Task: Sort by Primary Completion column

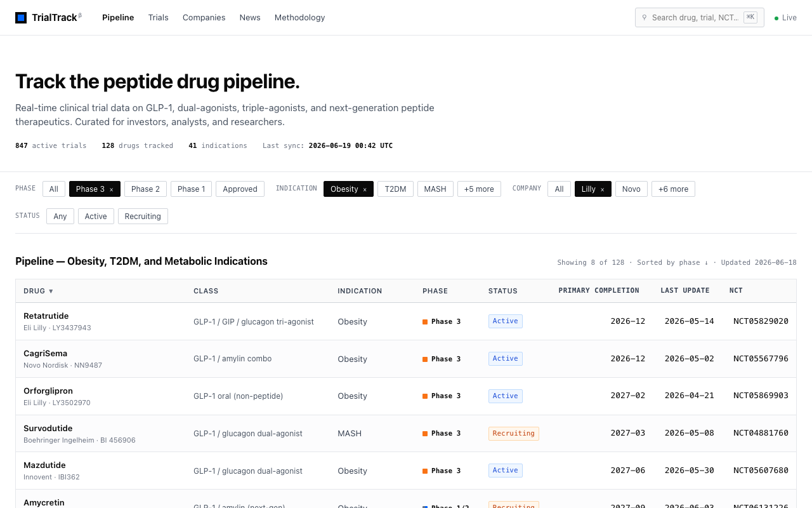Action: (x=599, y=291)
